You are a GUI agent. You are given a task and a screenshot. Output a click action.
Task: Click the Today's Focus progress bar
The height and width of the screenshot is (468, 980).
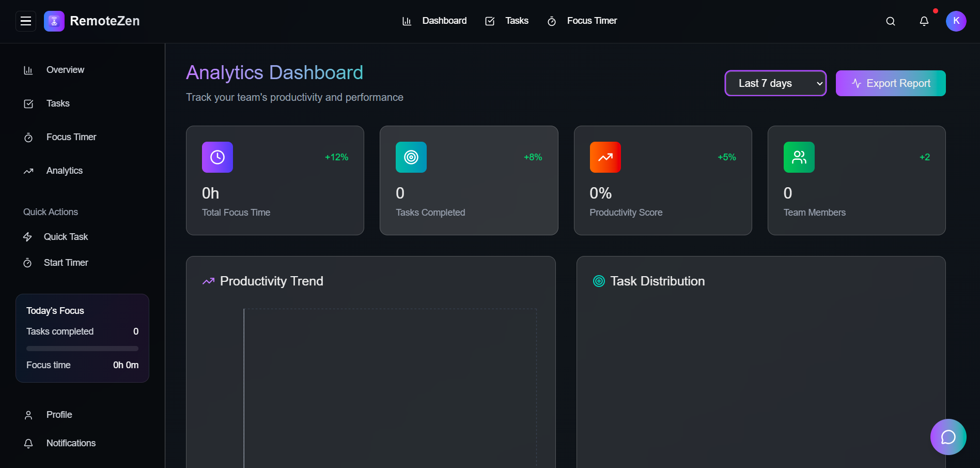point(82,349)
